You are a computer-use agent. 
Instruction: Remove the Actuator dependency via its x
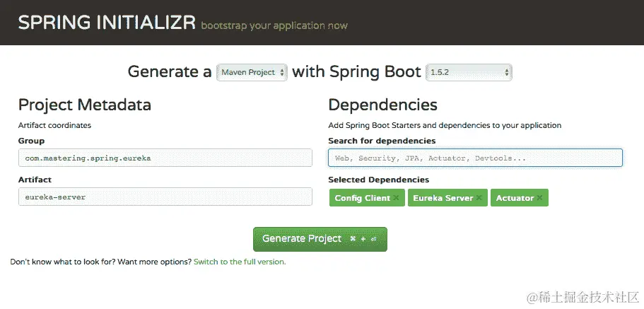click(539, 198)
